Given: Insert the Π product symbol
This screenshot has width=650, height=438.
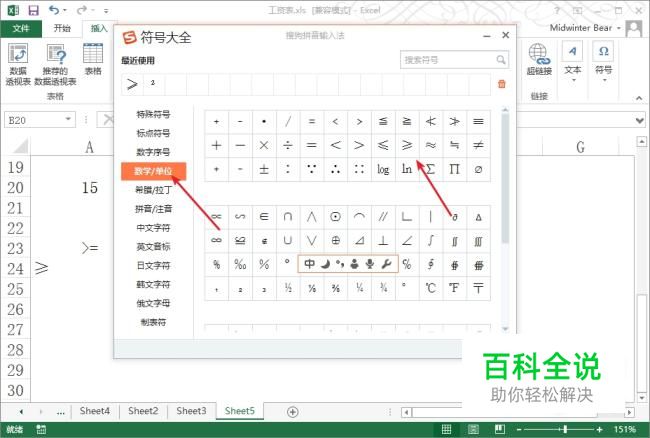Looking at the screenshot, I should point(454,169).
